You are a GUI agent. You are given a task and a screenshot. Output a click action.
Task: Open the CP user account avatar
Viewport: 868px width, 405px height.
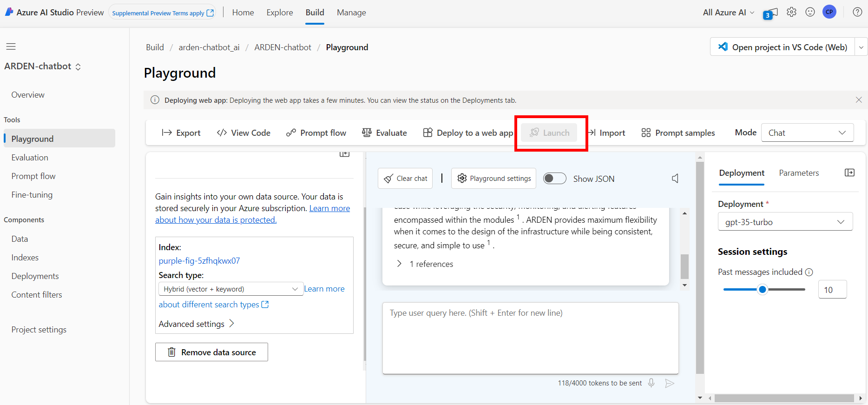[829, 12]
